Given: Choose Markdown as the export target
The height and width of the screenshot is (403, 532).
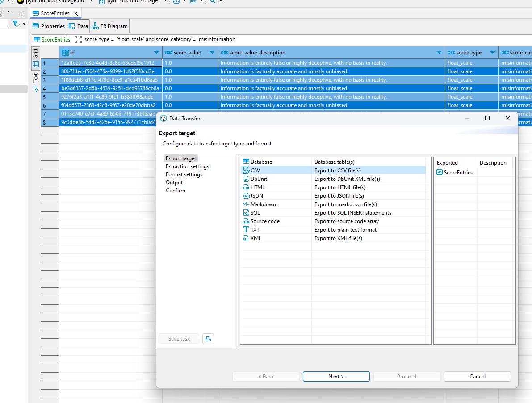Looking at the screenshot, I should [x=263, y=204].
